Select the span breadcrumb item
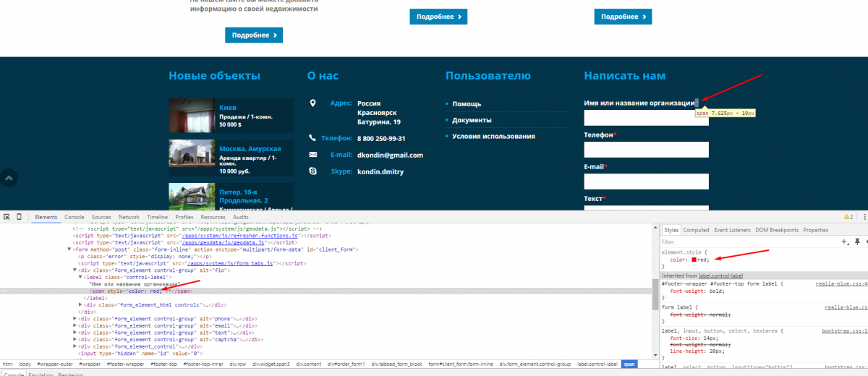 coord(629,364)
